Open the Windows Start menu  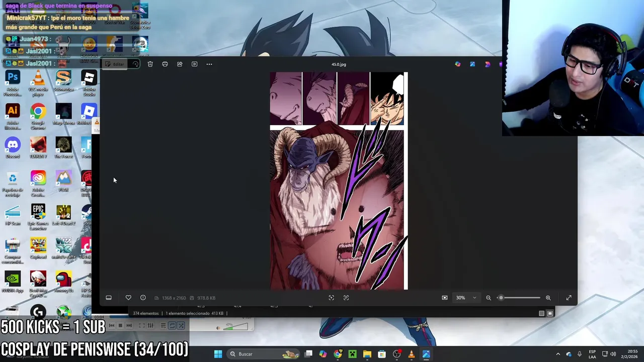(218, 354)
